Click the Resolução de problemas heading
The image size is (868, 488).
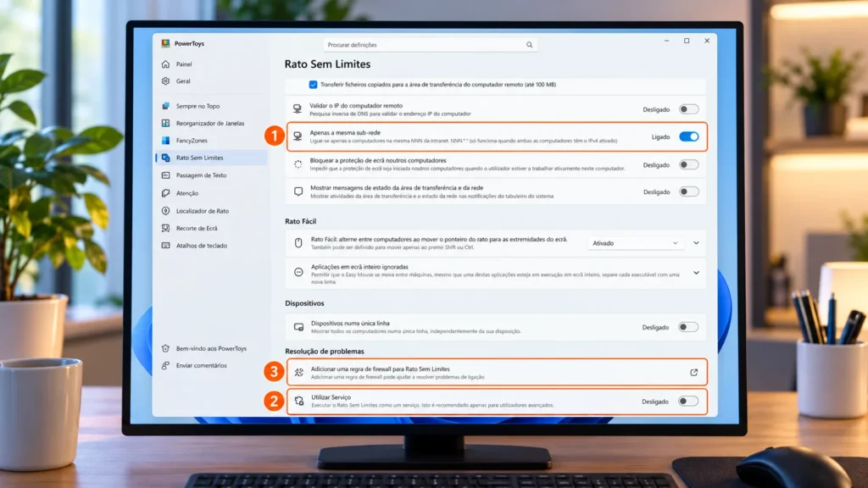tap(325, 352)
